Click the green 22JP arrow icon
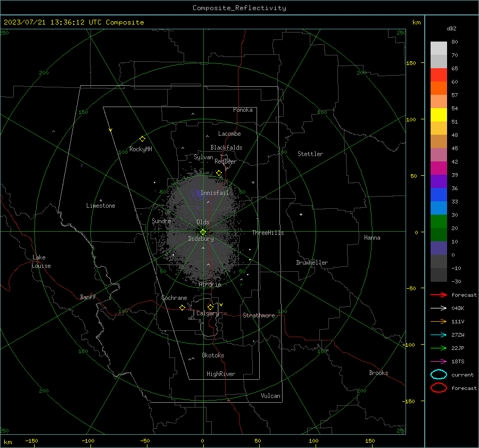The width and height of the screenshot is (479, 448). point(439,348)
